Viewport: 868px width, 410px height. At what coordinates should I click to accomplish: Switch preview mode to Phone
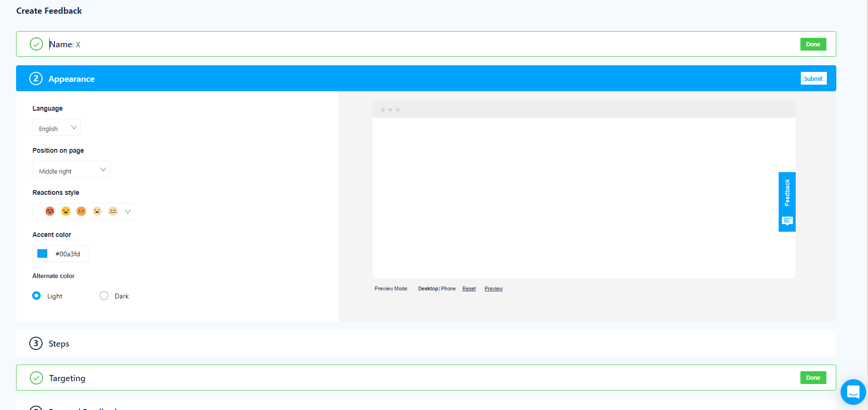point(448,288)
